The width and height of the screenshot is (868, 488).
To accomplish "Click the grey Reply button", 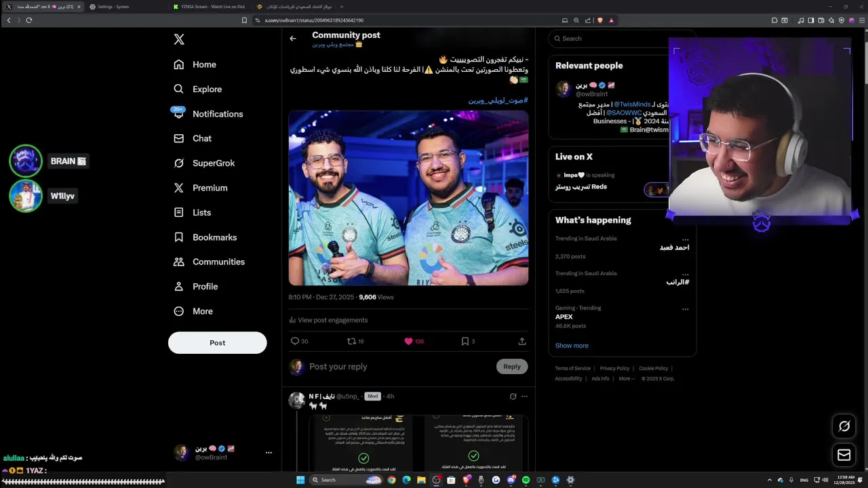I will click(x=512, y=367).
